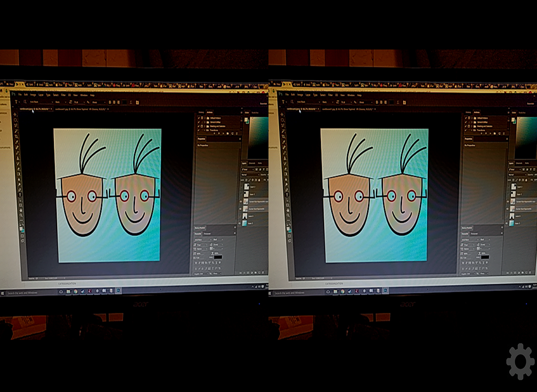Click Essentials workspace button in right view

tap(531, 104)
